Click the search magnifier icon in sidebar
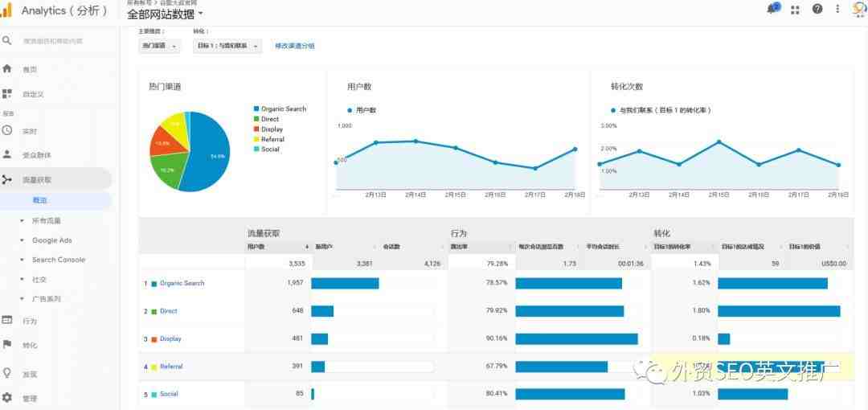The height and width of the screenshot is (410, 868). coord(6,40)
